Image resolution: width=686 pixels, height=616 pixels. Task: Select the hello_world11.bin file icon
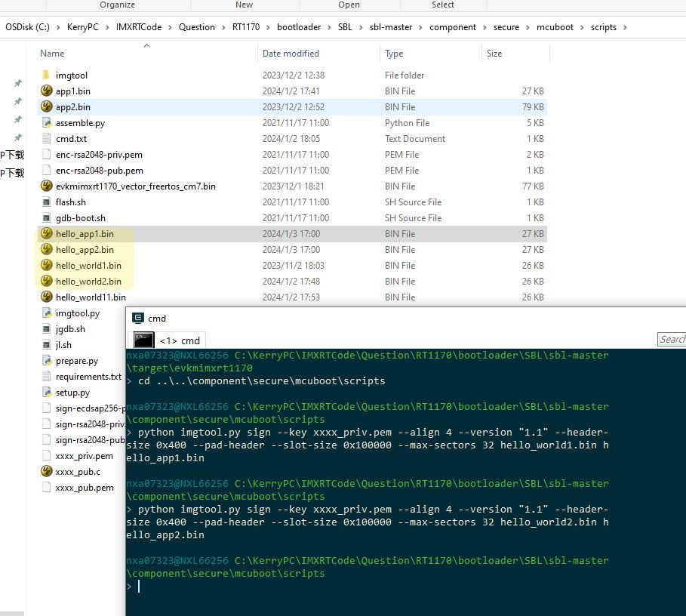tap(46, 297)
